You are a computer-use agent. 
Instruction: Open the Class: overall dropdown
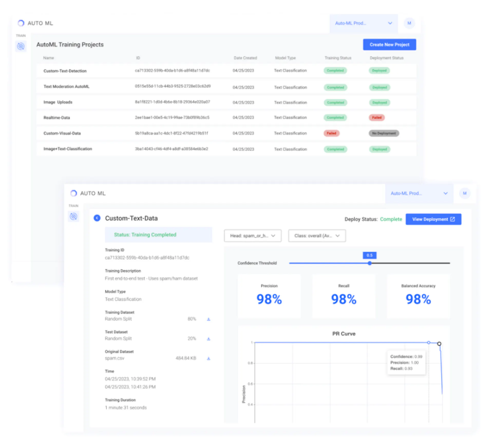tap(317, 236)
